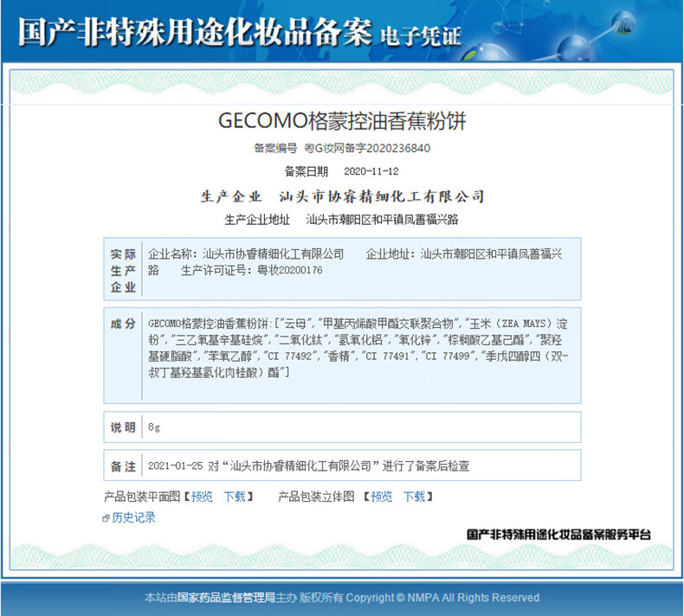This screenshot has height=616, width=684.
Task: Click the 生产企业地址 label
Action: [257, 219]
